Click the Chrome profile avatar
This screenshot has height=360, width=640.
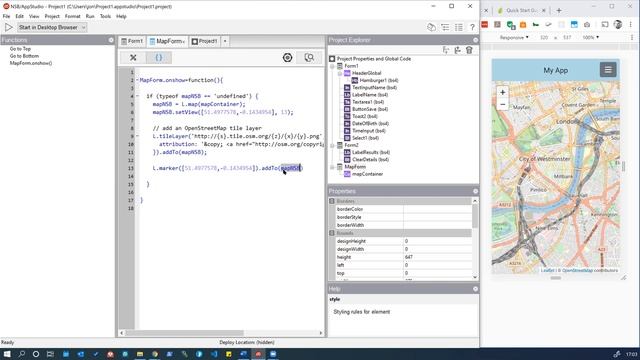[618, 25]
